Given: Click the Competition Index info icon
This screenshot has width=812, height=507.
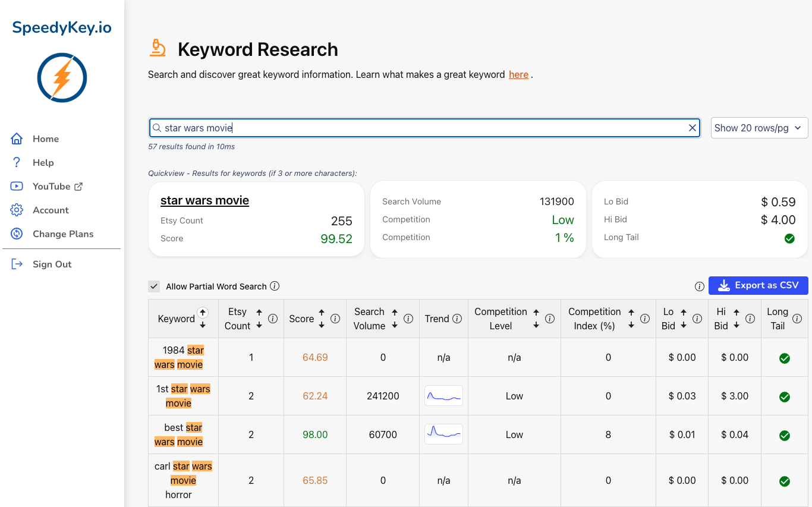Looking at the screenshot, I should [x=645, y=319].
